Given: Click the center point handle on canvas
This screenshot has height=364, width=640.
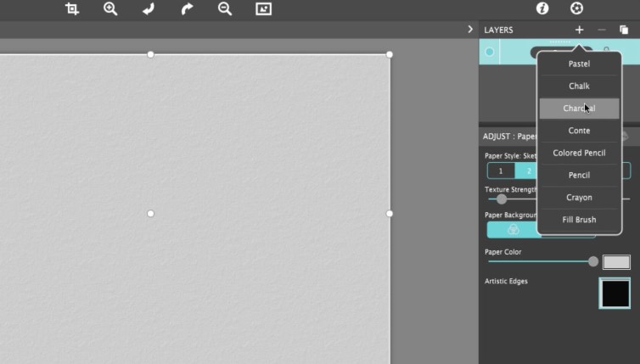Looking at the screenshot, I should (150, 214).
